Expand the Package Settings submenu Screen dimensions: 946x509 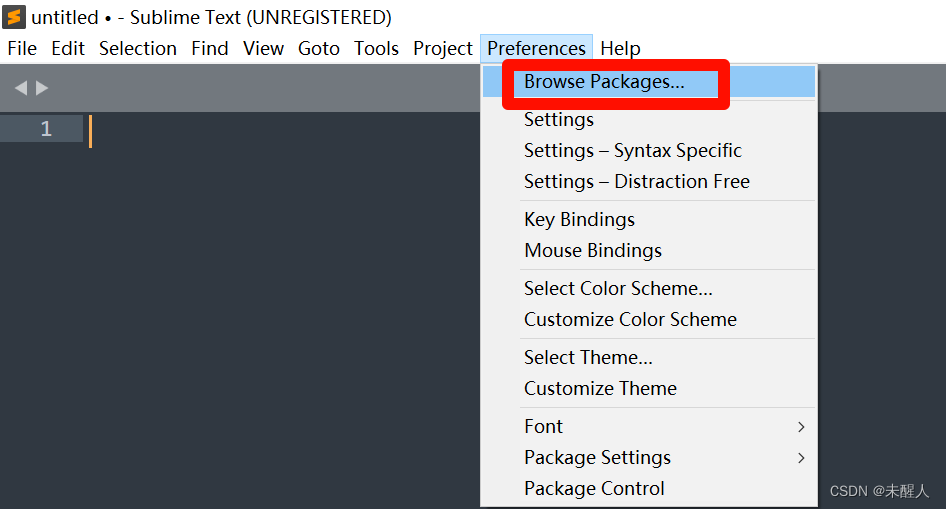pyautogui.click(x=649, y=458)
